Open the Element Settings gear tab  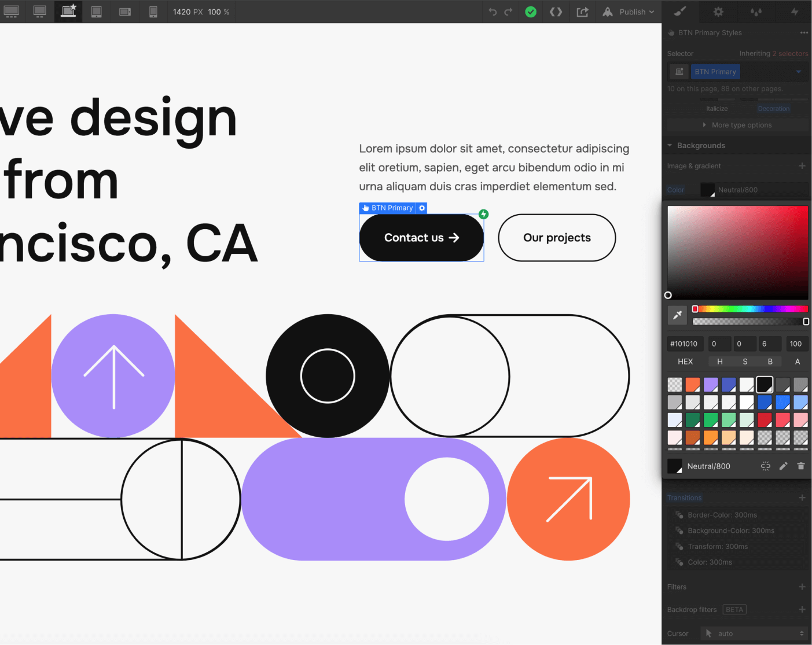pyautogui.click(x=718, y=12)
